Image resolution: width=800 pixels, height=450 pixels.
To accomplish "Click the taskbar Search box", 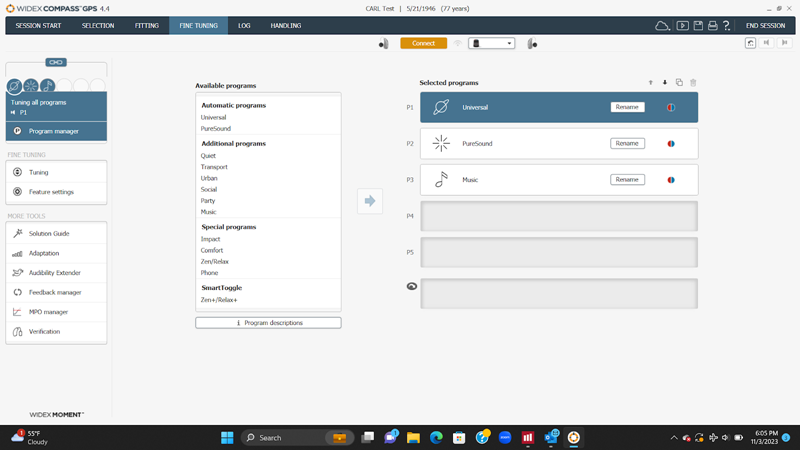I will pyautogui.click(x=297, y=438).
